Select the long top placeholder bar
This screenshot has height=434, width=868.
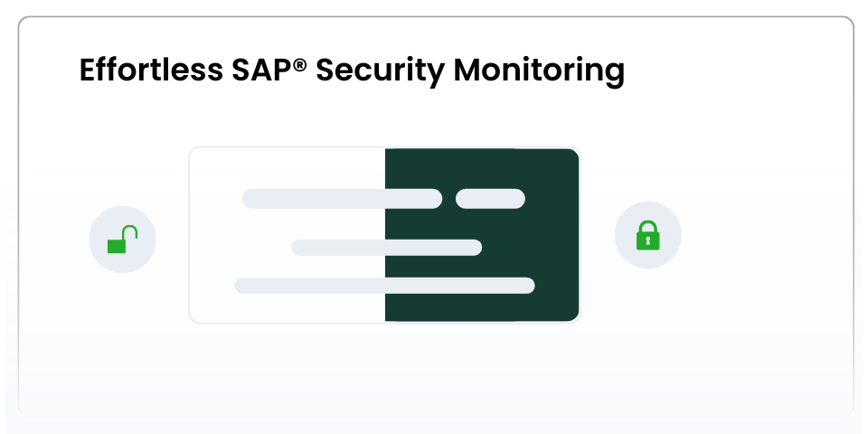click(x=342, y=198)
